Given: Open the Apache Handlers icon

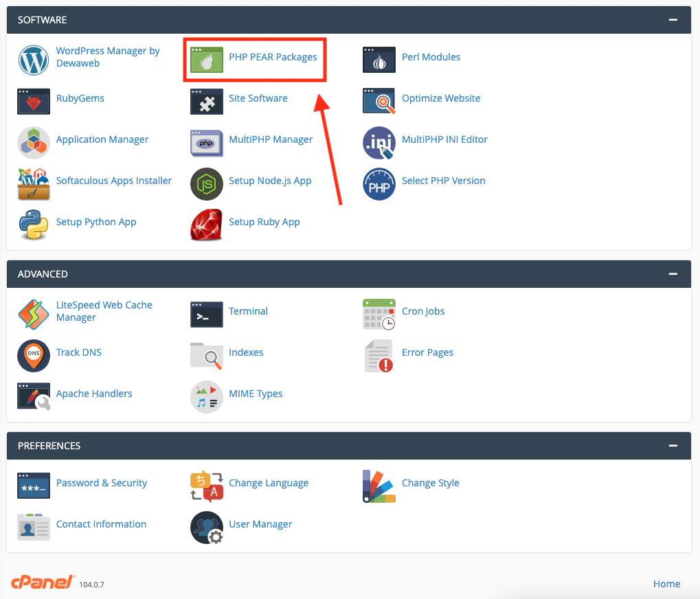Looking at the screenshot, I should coord(34,397).
